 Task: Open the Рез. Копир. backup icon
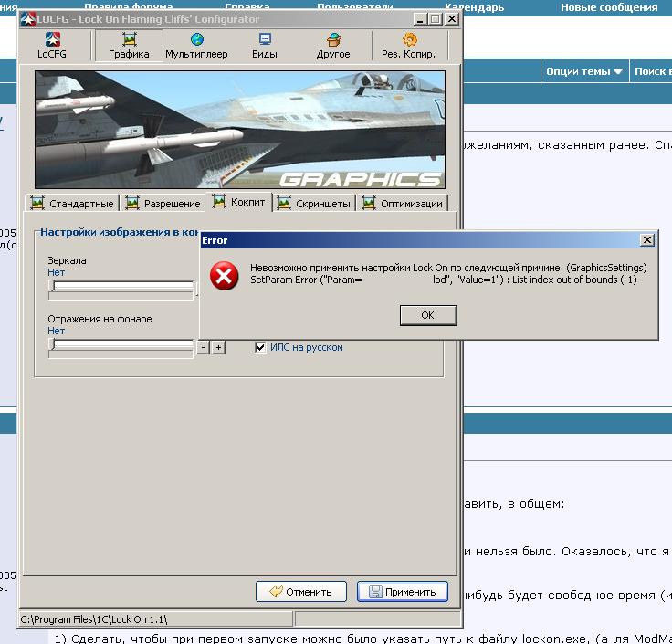pos(409,46)
